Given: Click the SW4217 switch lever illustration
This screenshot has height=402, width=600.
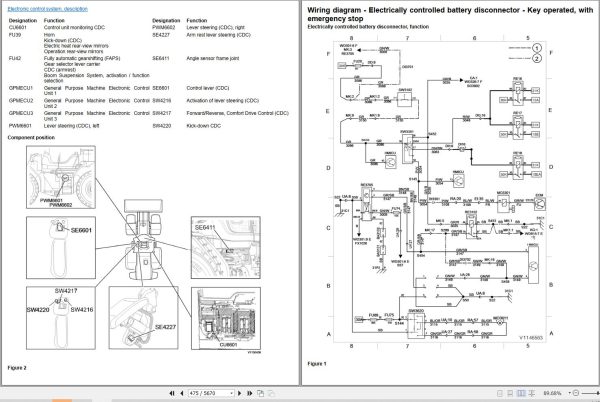Looking at the screenshot, I should coord(61,318).
